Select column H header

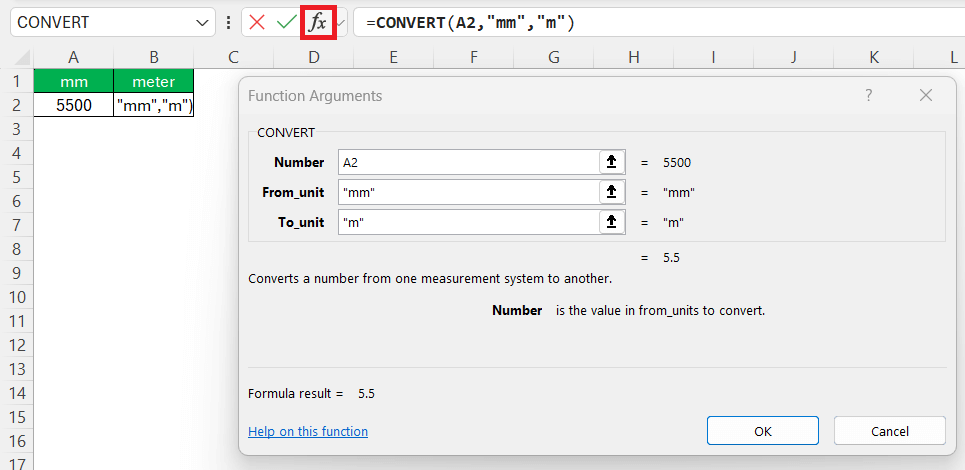(x=634, y=57)
